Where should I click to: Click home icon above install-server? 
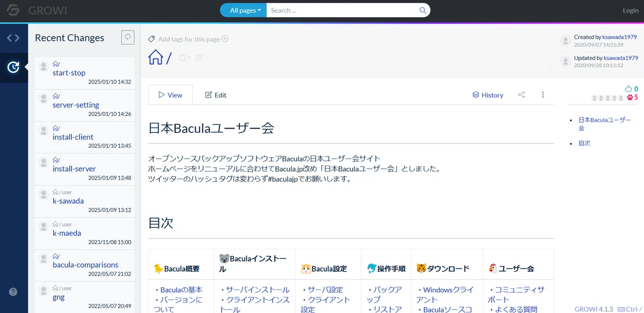pos(56,160)
